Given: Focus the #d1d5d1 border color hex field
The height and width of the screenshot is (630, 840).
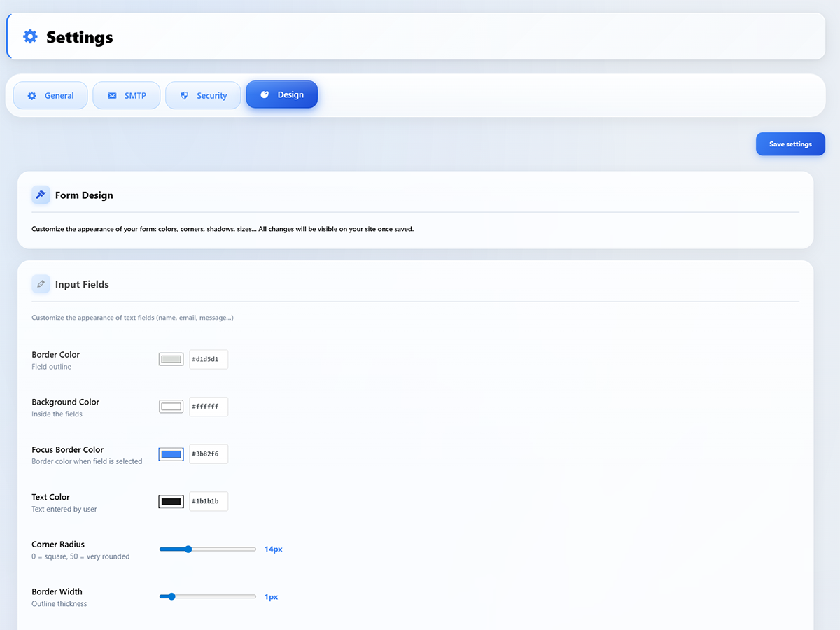Looking at the screenshot, I should [x=209, y=360].
